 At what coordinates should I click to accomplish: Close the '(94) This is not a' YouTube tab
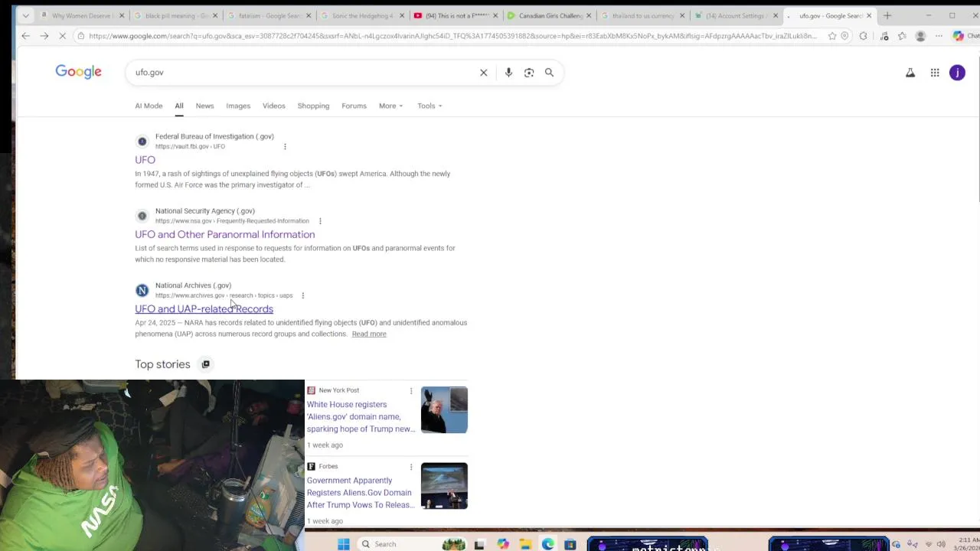pyautogui.click(x=495, y=15)
